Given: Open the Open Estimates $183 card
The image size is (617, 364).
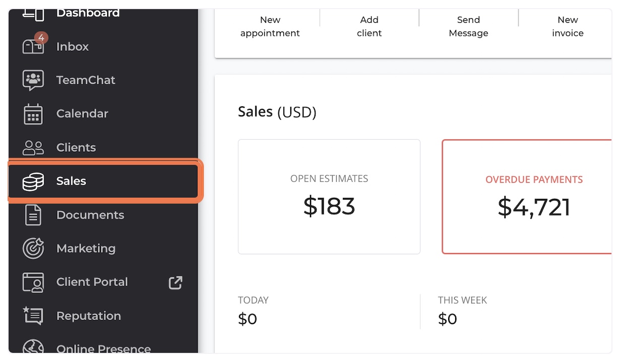Looking at the screenshot, I should [329, 197].
